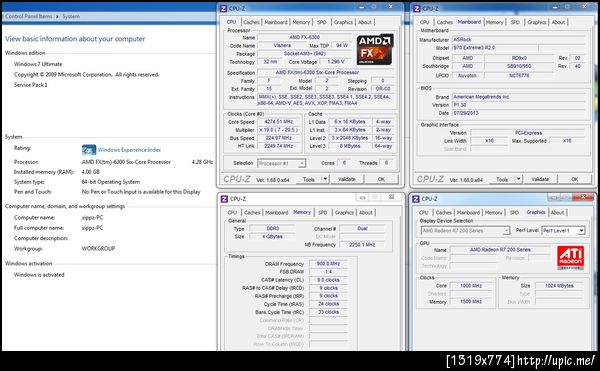The width and height of the screenshot is (600, 371).
Task: Switch to Graphics tab in top-left CPU-Z window
Action: tap(343, 22)
